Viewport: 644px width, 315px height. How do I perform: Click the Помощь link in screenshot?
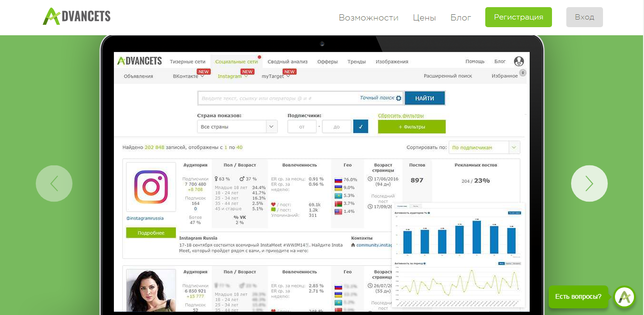coord(475,61)
